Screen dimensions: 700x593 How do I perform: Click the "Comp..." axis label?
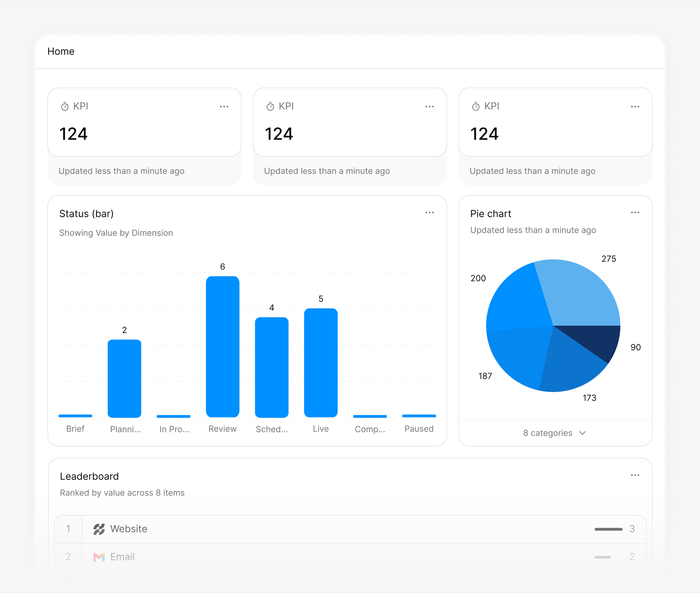[x=370, y=429]
